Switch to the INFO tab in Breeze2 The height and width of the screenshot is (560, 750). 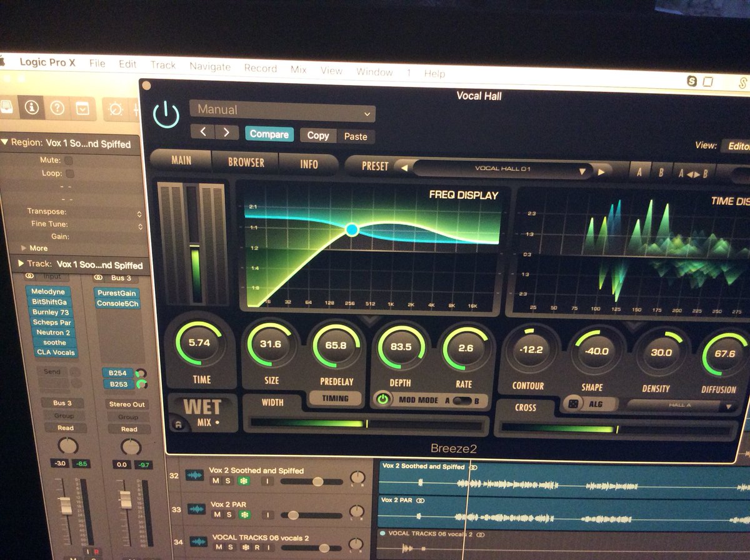coord(309,164)
